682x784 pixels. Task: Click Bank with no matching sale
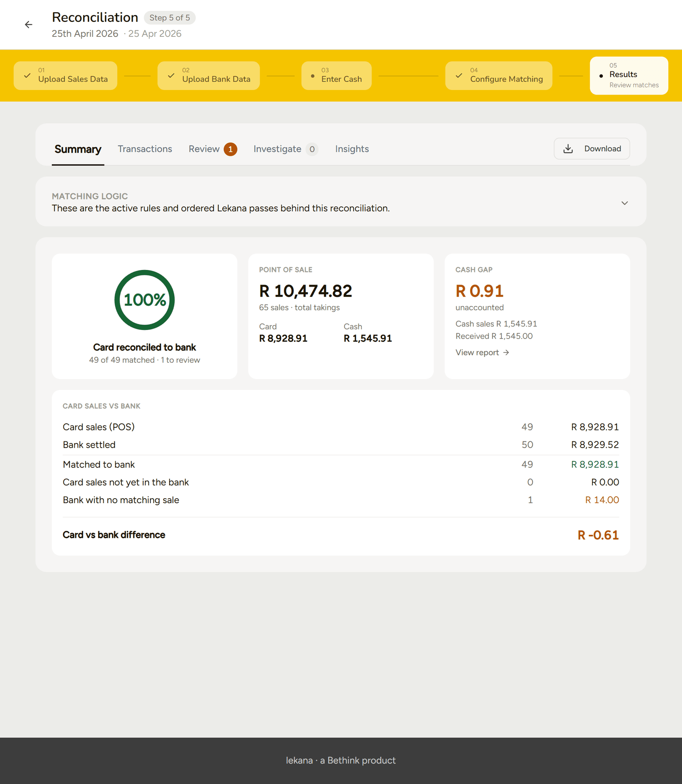[121, 500]
